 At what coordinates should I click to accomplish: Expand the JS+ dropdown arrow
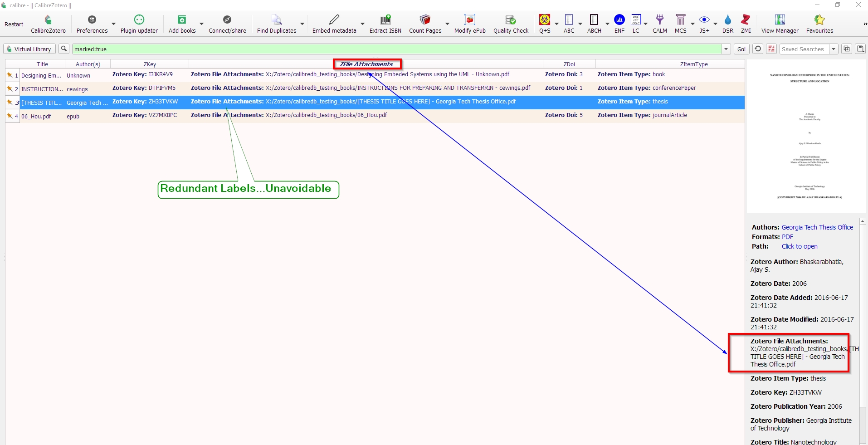[x=715, y=24]
